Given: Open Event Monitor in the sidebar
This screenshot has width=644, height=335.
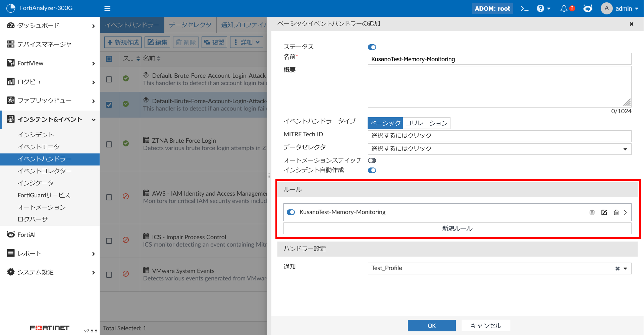Looking at the screenshot, I should click(x=38, y=147).
